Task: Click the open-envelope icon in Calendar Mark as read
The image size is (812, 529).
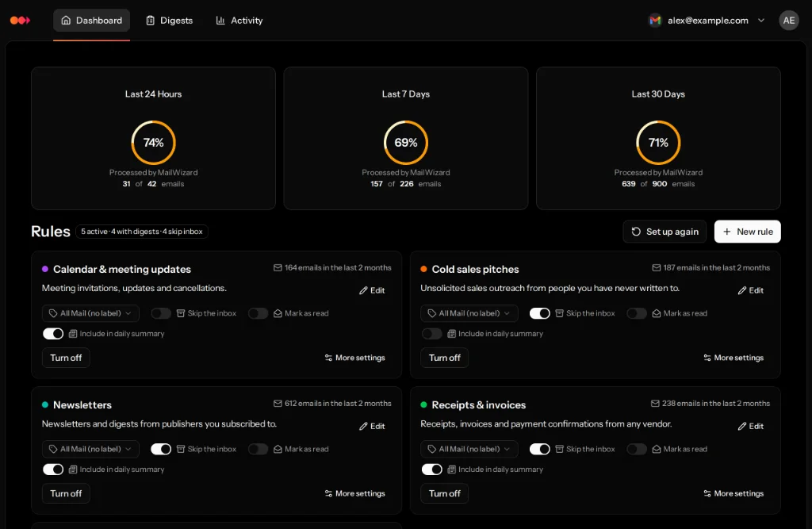Action: [x=278, y=313]
